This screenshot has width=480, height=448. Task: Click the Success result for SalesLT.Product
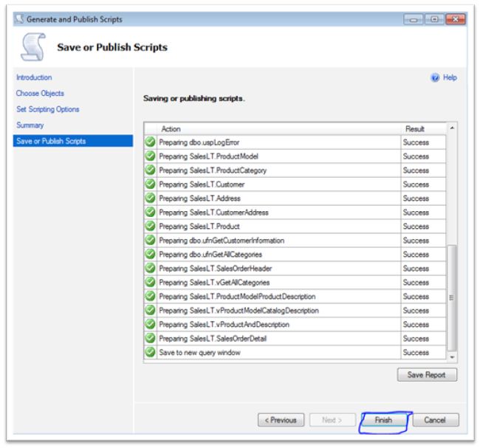point(416,227)
